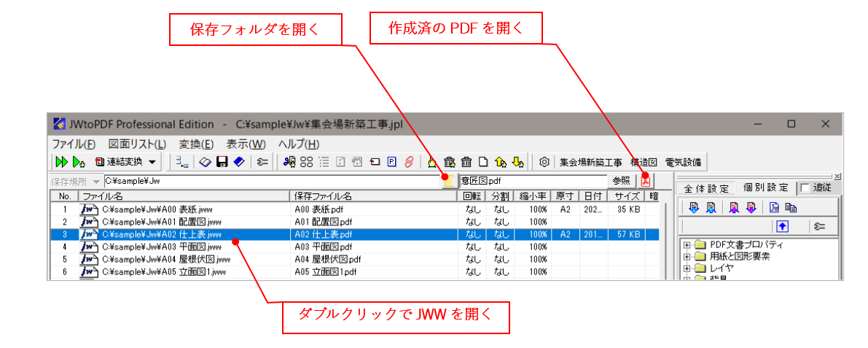This screenshot has width=868, height=348.
Task: Click the 集会場新築工事 toolbar button
Action: coord(590,163)
